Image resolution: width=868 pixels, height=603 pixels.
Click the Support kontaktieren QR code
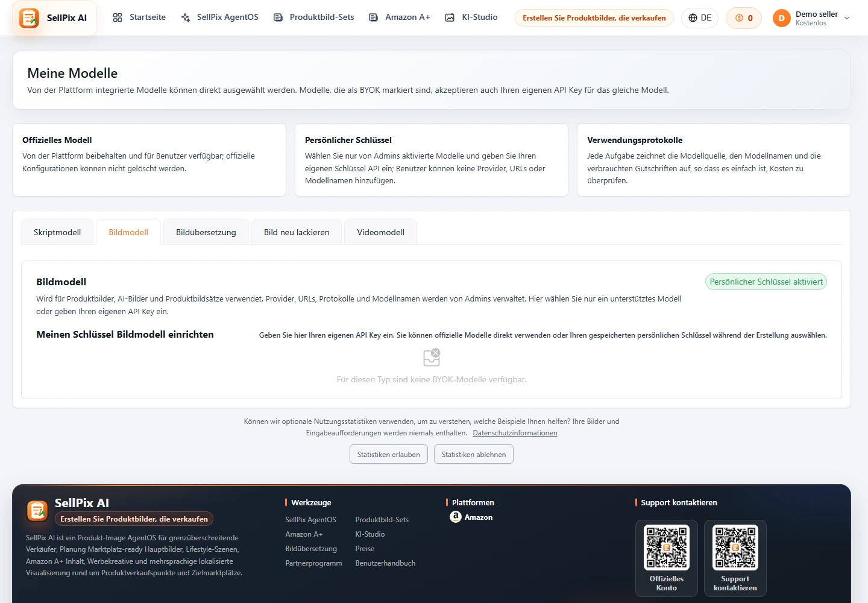point(735,548)
